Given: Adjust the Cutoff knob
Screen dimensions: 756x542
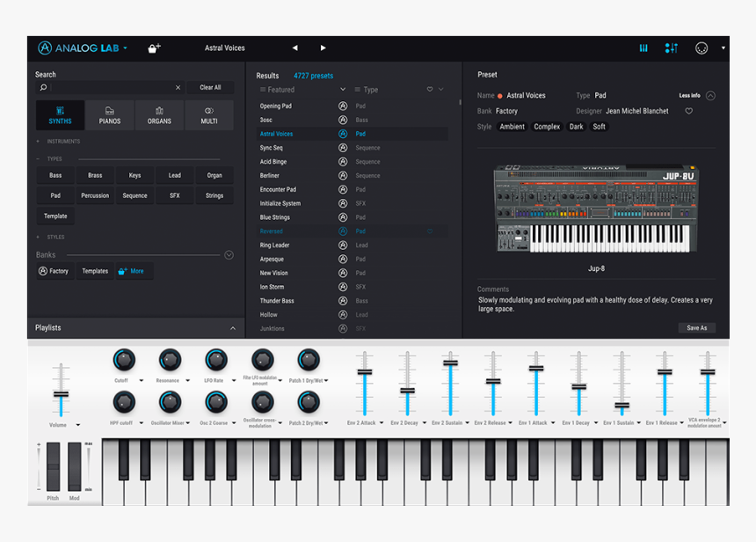Looking at the screenshot, I should 124,360.
